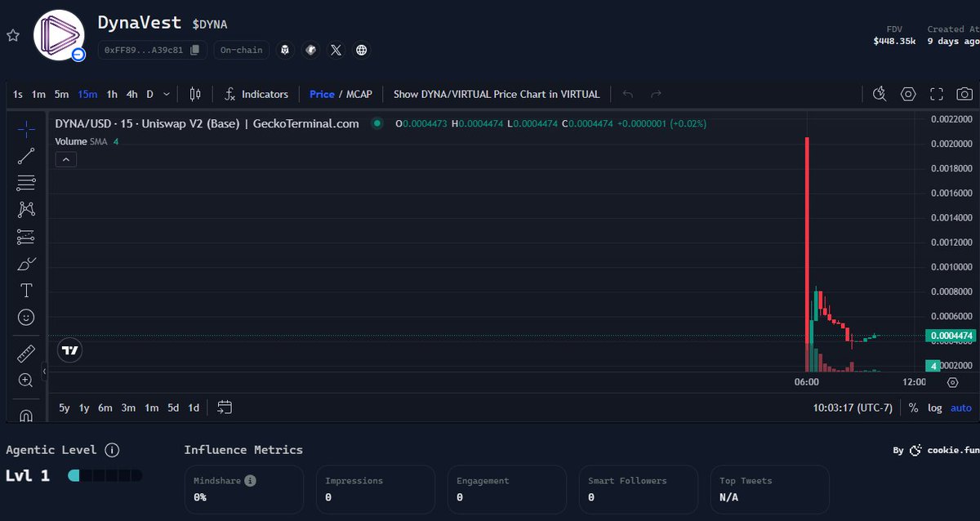This screenshot has height=521, width=980.
Task: Switch chart to fullscreen mode
Action: click(x=937, y=94)
